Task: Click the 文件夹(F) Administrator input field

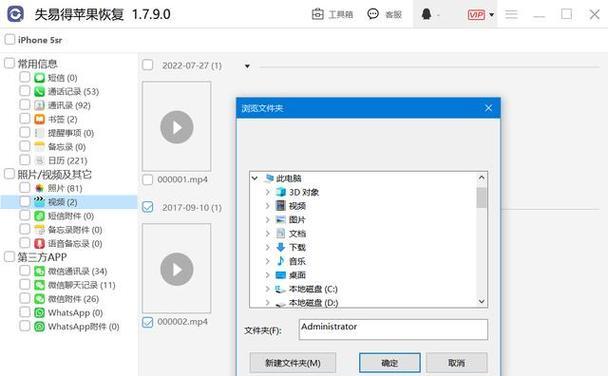Action: coord(393,329)
